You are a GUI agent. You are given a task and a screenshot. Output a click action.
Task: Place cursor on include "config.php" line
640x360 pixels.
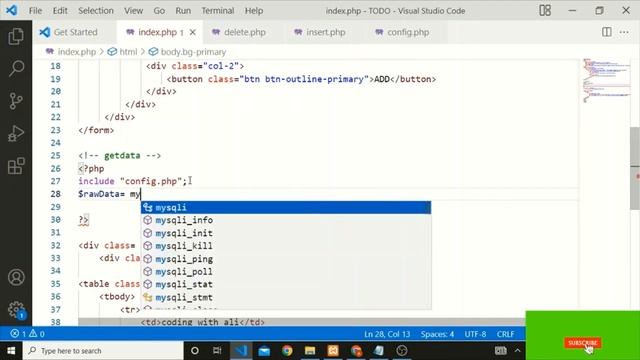tap(132, 181)
